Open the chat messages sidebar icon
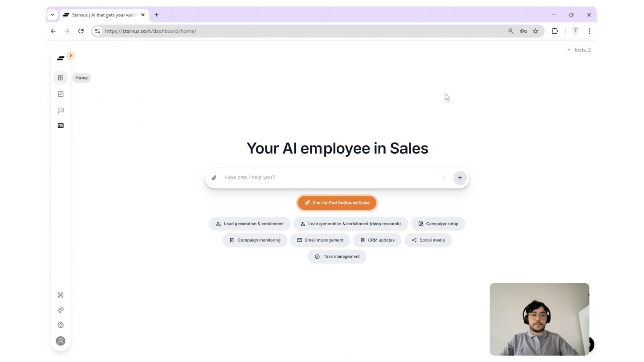Screen dimensions: 644x362 [61, 110]
